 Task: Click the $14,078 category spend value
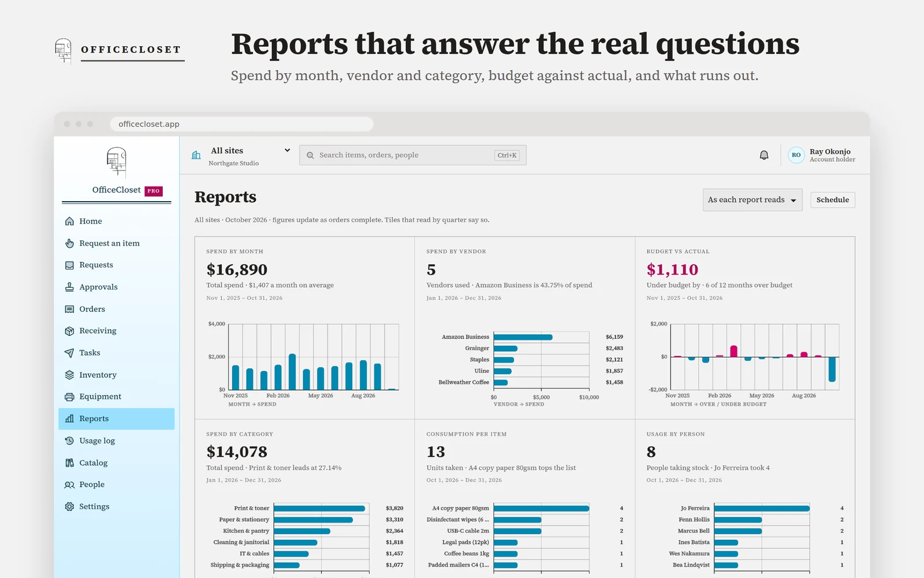tap(237, 452)
